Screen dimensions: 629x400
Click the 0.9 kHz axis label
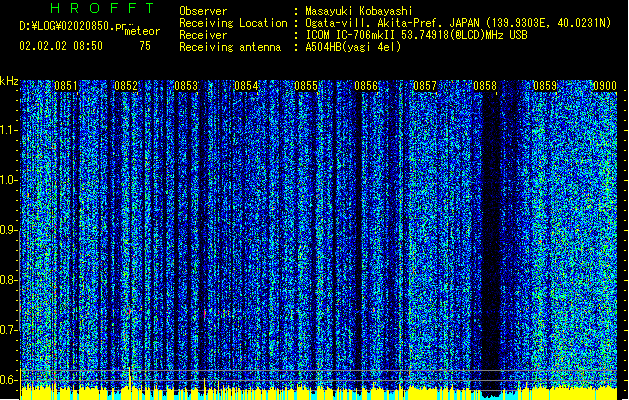pos(9,230)
